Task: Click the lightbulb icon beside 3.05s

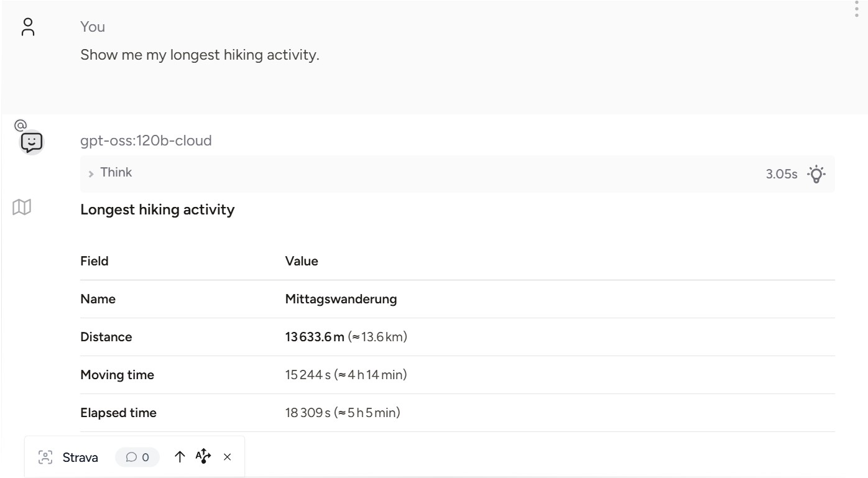Action: 816,174
